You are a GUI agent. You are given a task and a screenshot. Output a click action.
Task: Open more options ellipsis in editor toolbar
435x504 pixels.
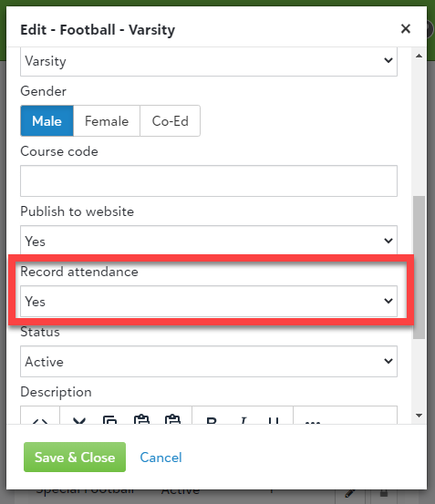[x=313, y=422]
